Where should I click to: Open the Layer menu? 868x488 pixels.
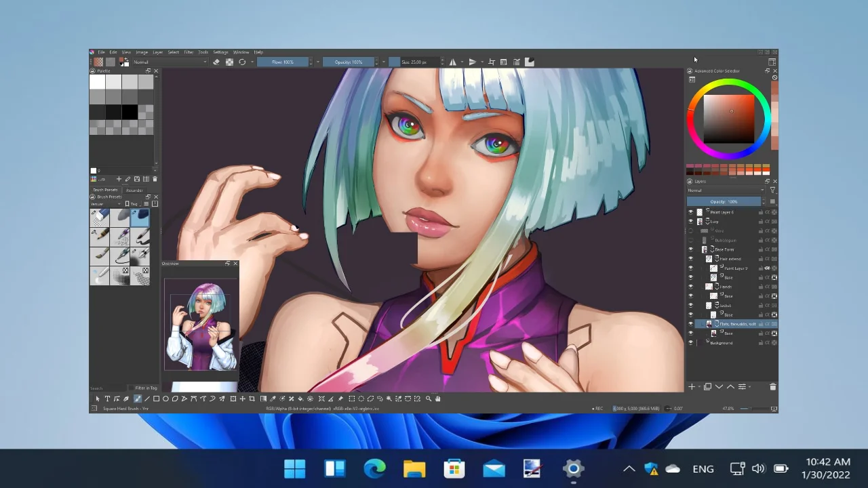point(157,52)
